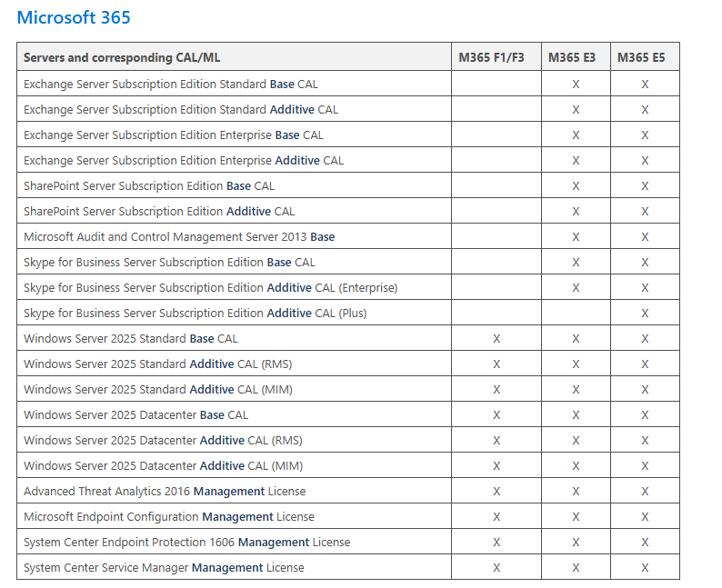
Task: Click E3 X for Windows Server Standard Base CAL
Action: pos(576,339)
